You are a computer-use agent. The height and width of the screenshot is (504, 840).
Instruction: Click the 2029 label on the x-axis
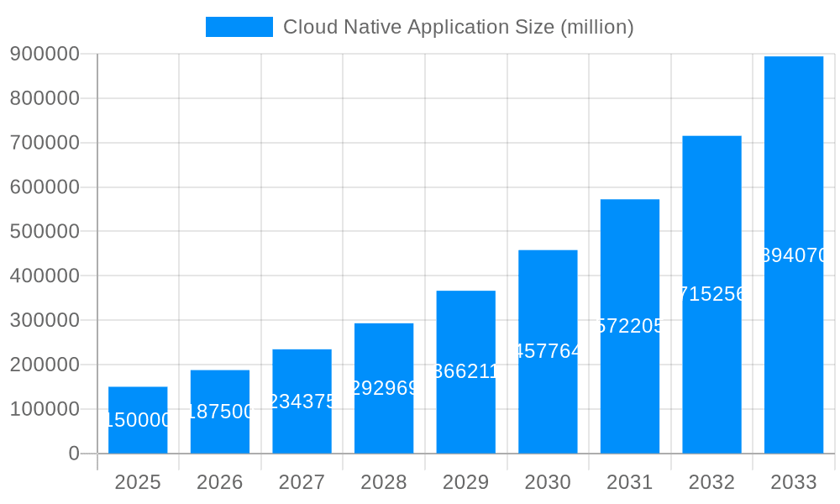(x=465, y=482)
